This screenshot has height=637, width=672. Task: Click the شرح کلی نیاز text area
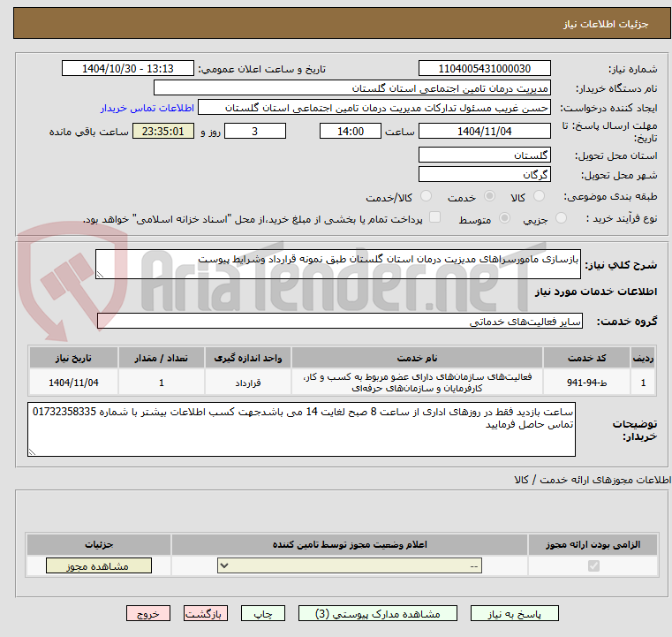click(x=337, y=264)
